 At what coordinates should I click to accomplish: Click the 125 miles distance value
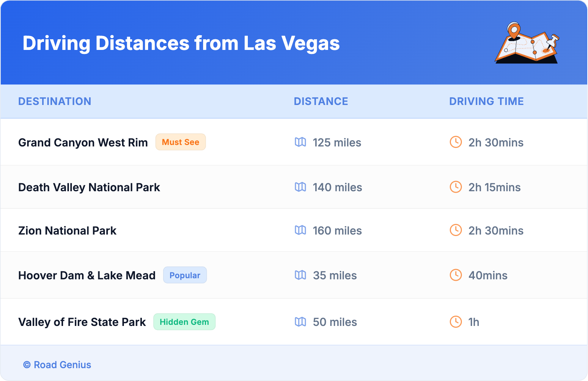[337, 142]
